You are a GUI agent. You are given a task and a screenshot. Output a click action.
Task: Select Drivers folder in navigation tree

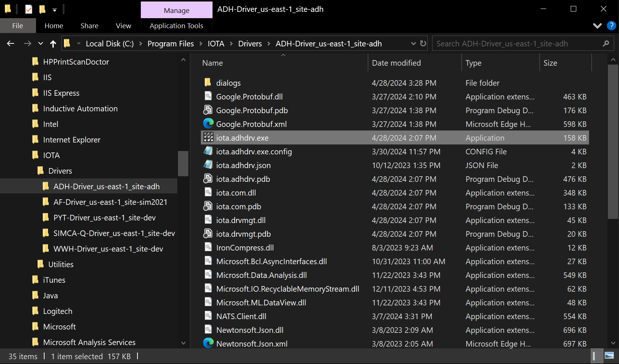pyautogui.click(x=60, y=171)
